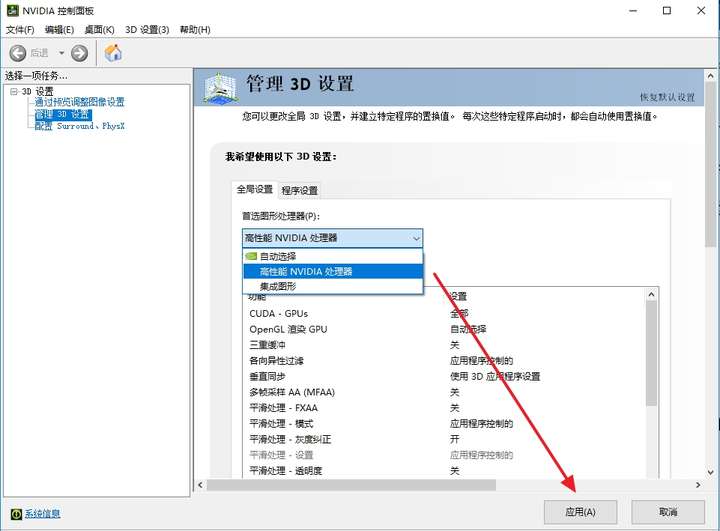
Task: Open the 3D 设置(3) menu
Action: [147, 30]
